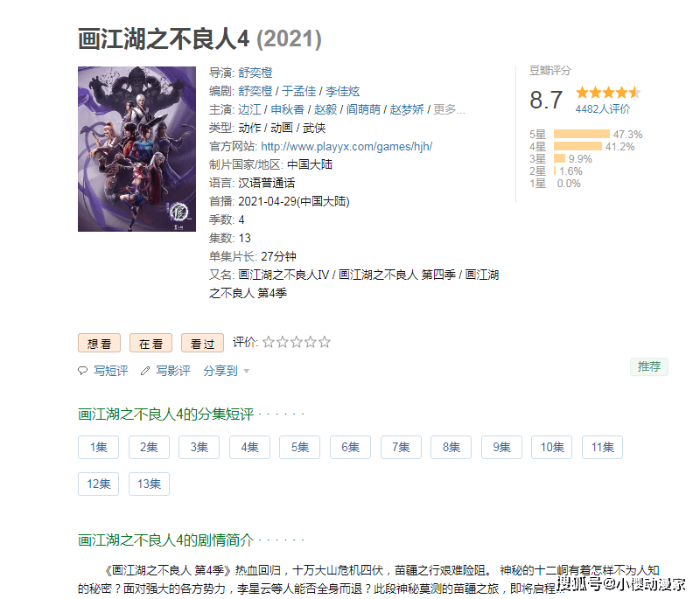Click the fourth rating star
The image size is (700, 599).
click(311, 342)
